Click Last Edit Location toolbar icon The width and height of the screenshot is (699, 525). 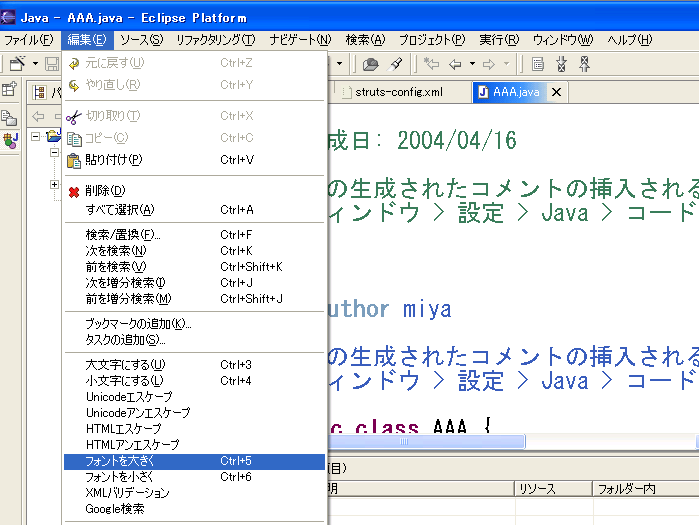[x=431, y=64]
